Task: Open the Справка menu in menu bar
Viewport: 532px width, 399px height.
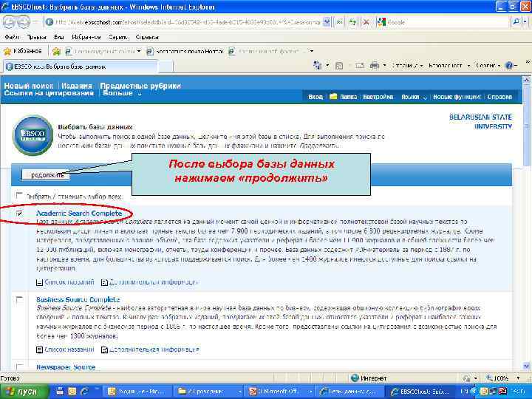Action: (147, 37)
